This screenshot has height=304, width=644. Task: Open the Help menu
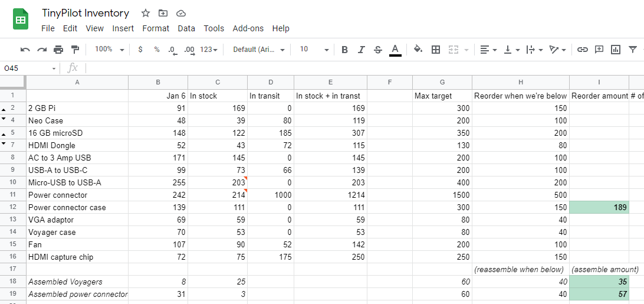[281, 28]
